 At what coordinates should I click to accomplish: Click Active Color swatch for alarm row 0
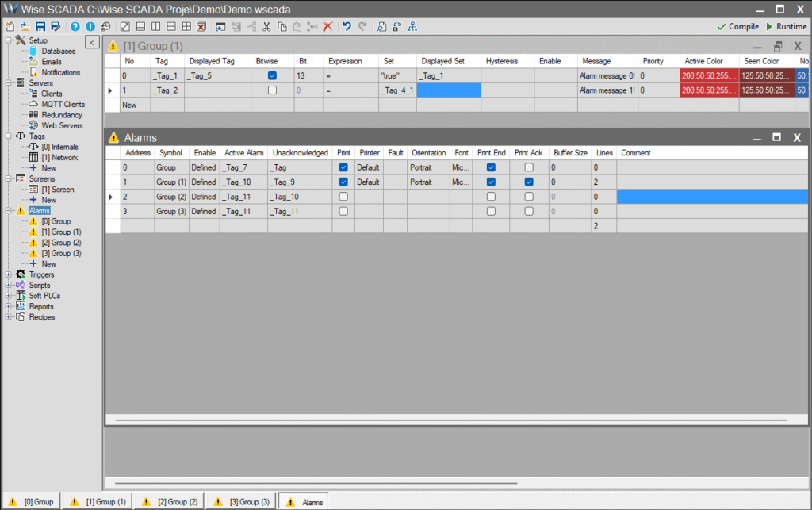(x=709, y=75)
